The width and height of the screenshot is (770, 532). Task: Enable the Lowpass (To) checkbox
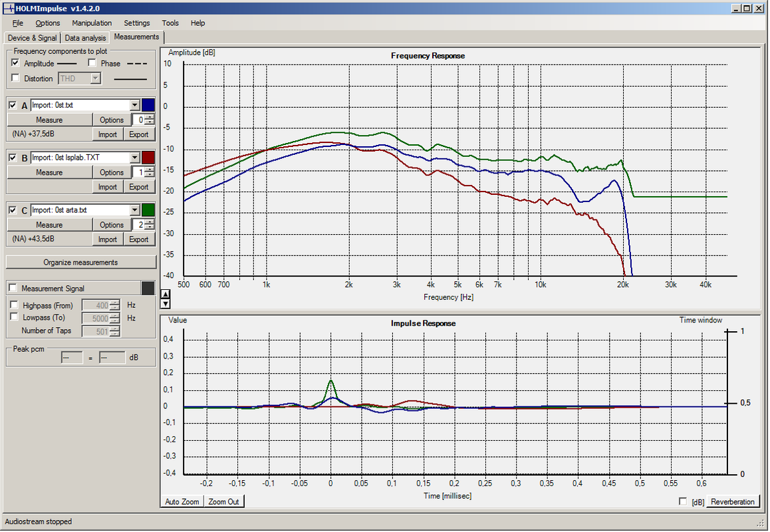point(14,317)
